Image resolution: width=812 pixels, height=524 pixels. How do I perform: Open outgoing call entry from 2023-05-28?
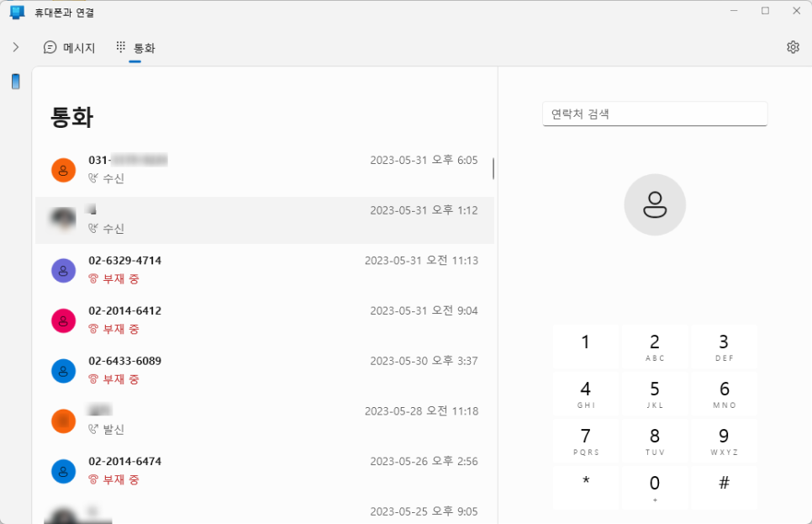coord(264,421)
